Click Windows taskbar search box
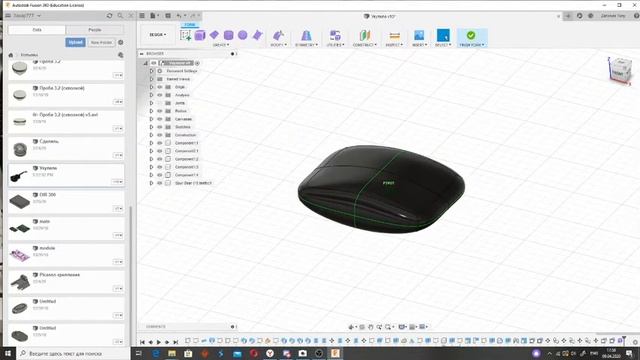This screenshot has height=360, width=640. [73, 353]
